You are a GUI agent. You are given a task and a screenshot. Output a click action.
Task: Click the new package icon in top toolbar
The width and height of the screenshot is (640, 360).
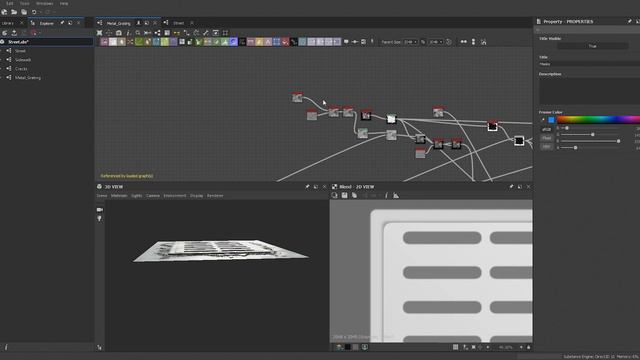[x=4, y=12]
